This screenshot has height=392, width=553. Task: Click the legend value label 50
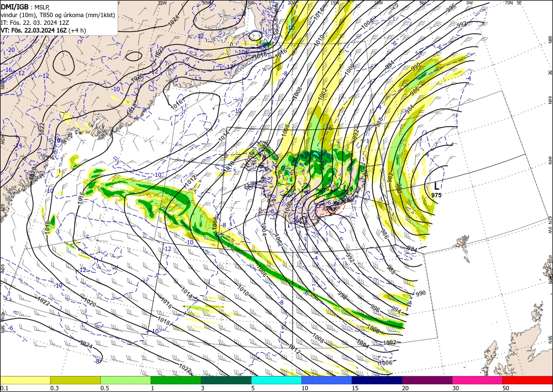click(x=506, y=388)
